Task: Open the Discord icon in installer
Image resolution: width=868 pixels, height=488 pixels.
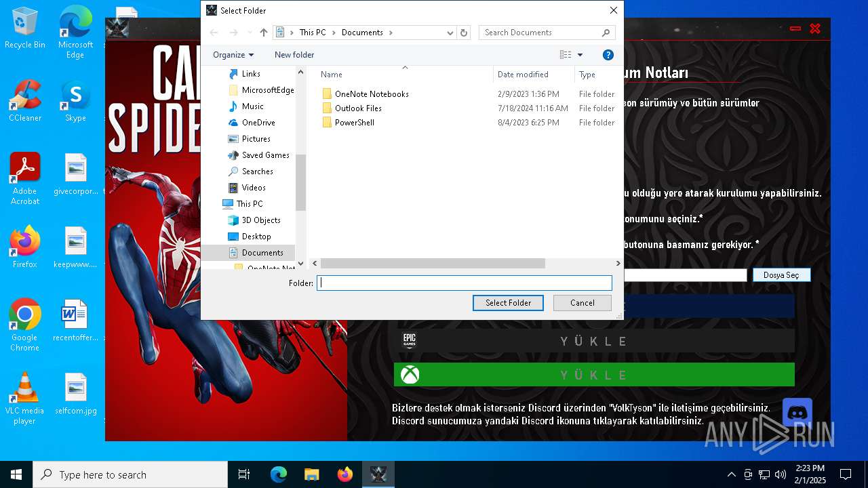Action: [797, 413]
